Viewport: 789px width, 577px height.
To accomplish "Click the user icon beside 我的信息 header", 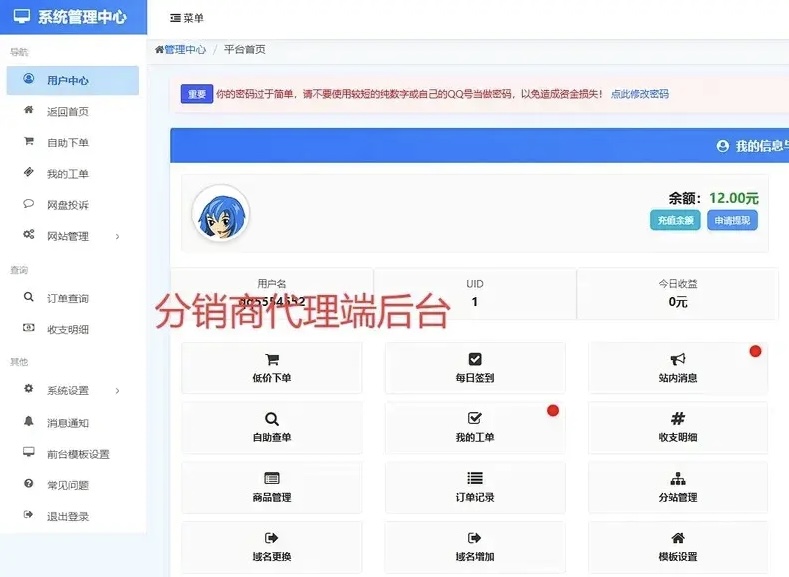I will pyautogui.click(x=723, y=146).
